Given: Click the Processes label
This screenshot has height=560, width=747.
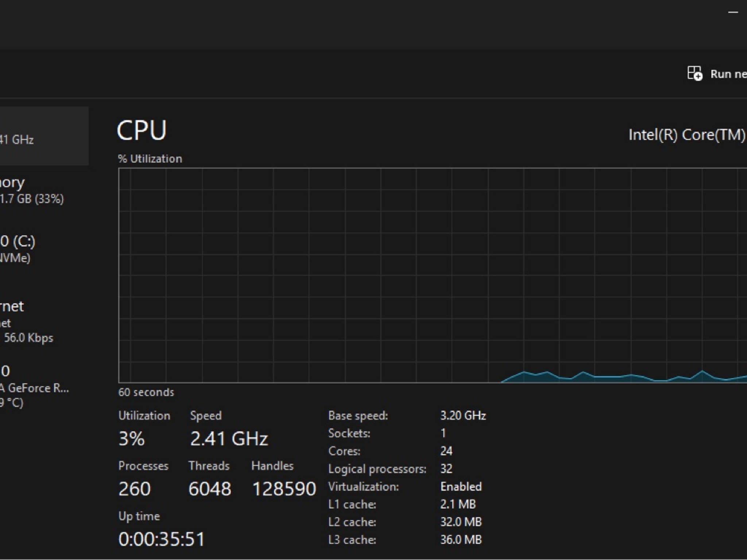Looking at the screenshot, I should pyautogui.click(x=143, y=466).
